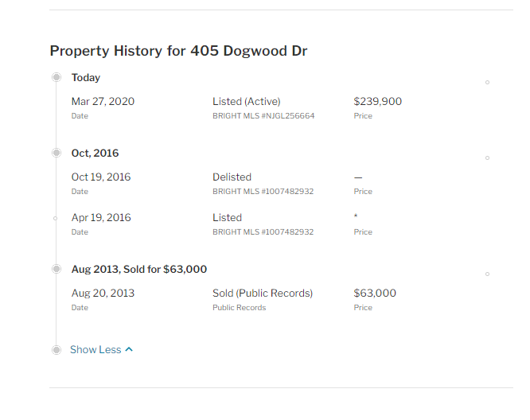
Task: Click the up chevron next to Show Less
Action: point(129,349)
